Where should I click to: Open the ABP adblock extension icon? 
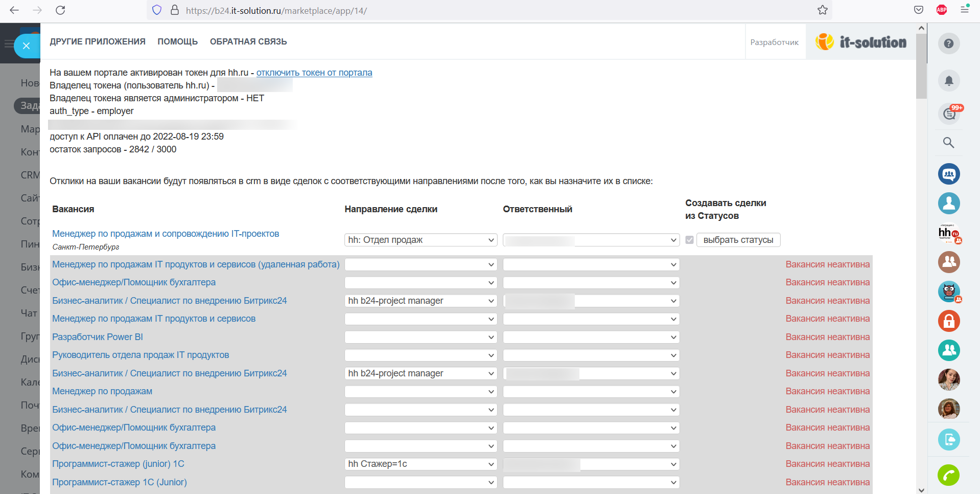pos(942,10)
